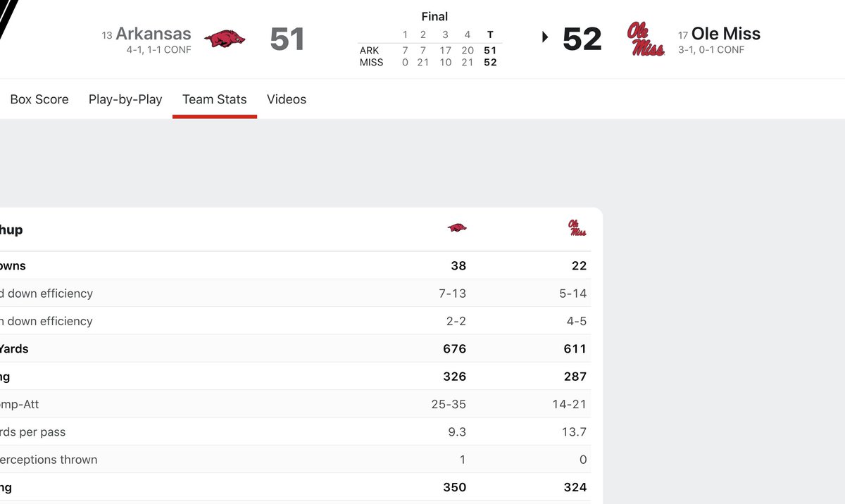Click the Ole Miss icon in stats table header

coord(577,228)
